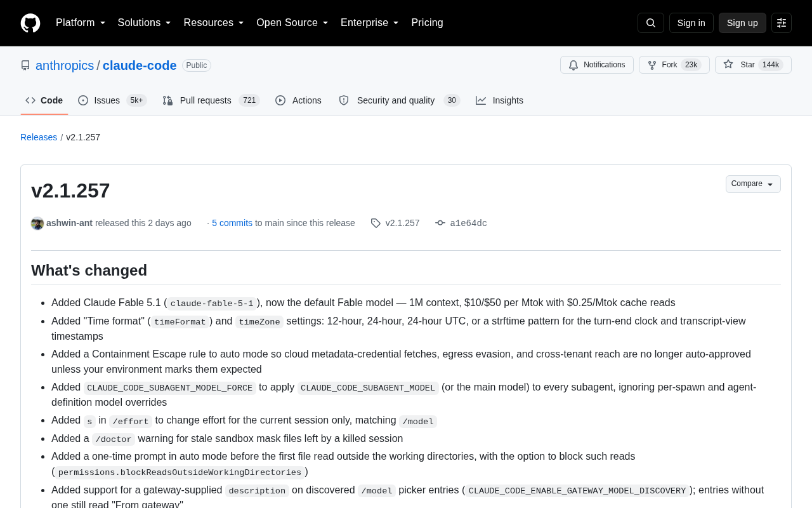Click the 5k+ issues counter
Image resolution: width=812 pixels, height=508 pixels.
136,100
